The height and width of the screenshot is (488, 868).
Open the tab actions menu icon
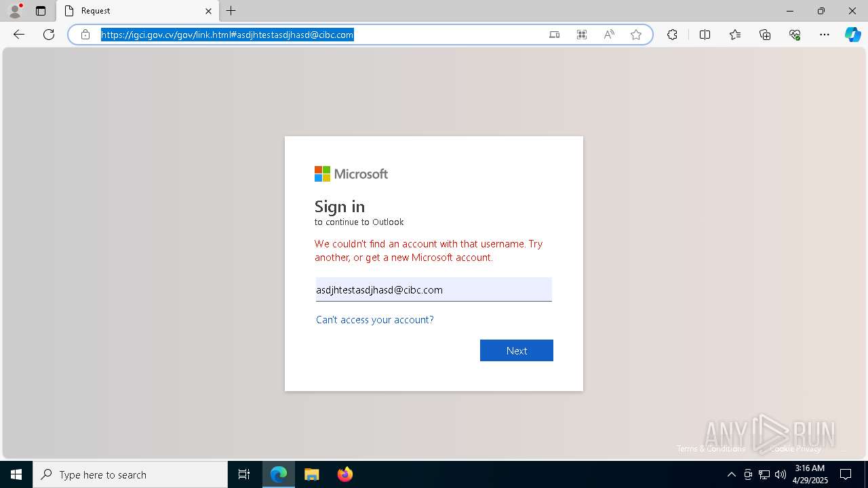click(41, 11)
